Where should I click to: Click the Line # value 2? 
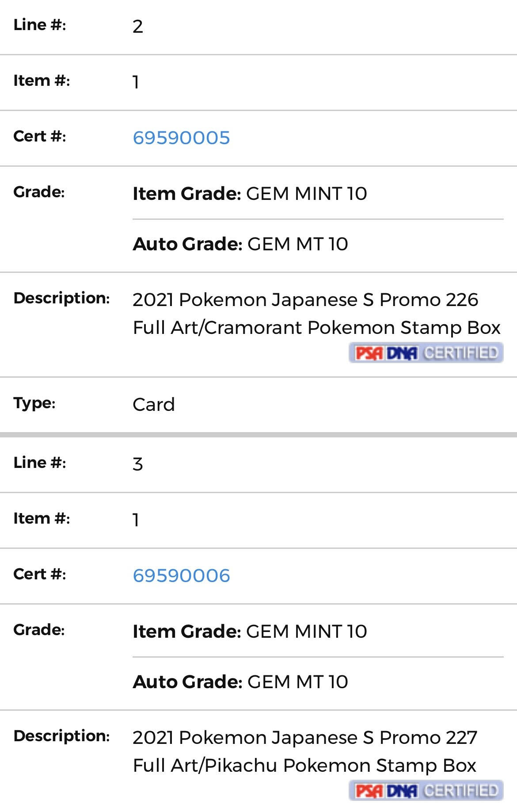coord(138,27)
